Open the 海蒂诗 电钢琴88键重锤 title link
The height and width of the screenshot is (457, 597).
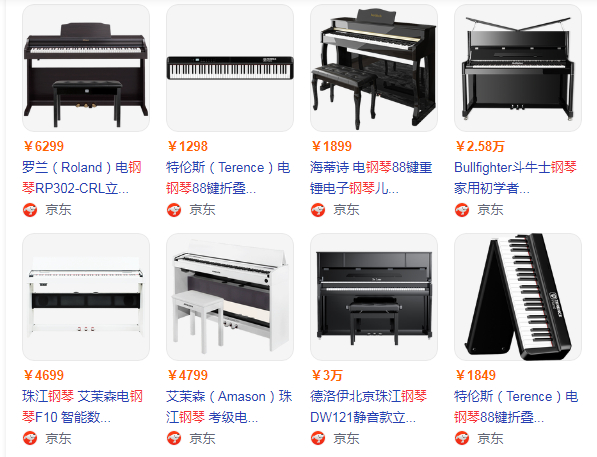pos(371,177)
